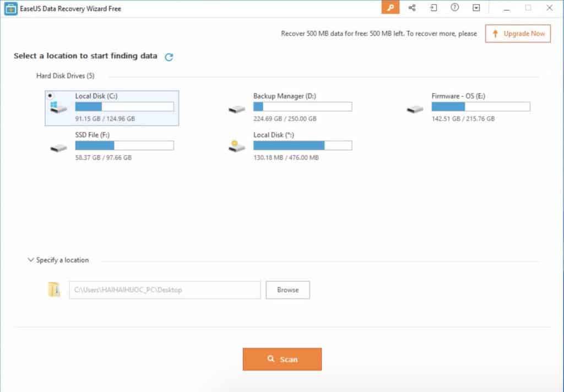Close the EaseUS window
Image resolution: width=564 pixels, height=392 pixels.
point(549,8)
